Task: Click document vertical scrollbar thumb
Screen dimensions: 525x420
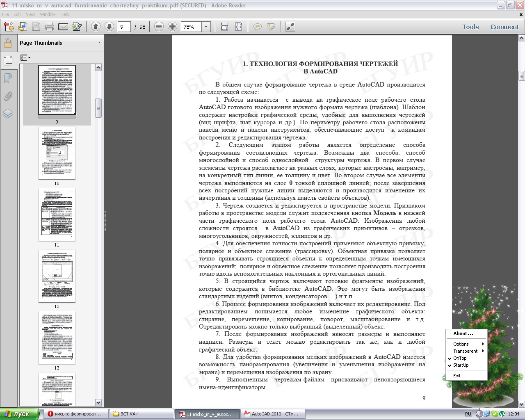Action: 522,76
